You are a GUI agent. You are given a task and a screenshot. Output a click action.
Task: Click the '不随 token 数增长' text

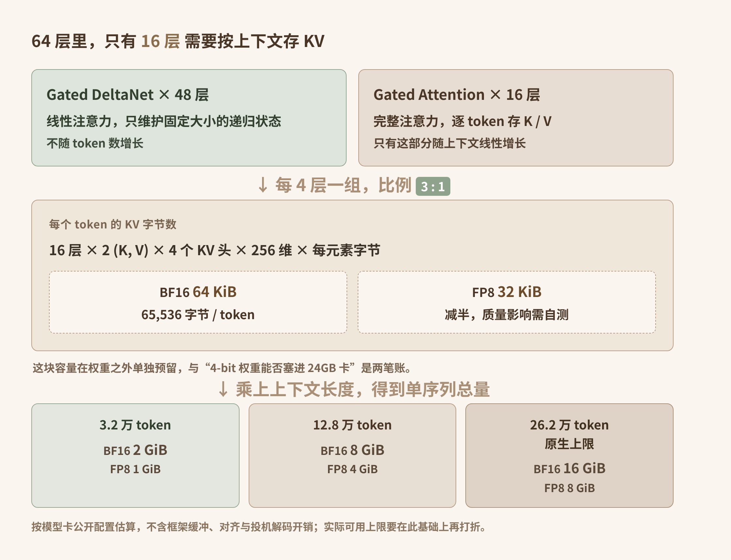click(95, 143)
